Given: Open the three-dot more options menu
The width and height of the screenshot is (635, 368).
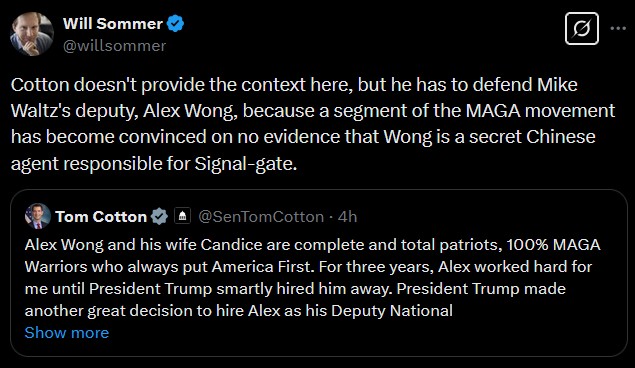Looking at the screenshot, I should click(618, 28).
